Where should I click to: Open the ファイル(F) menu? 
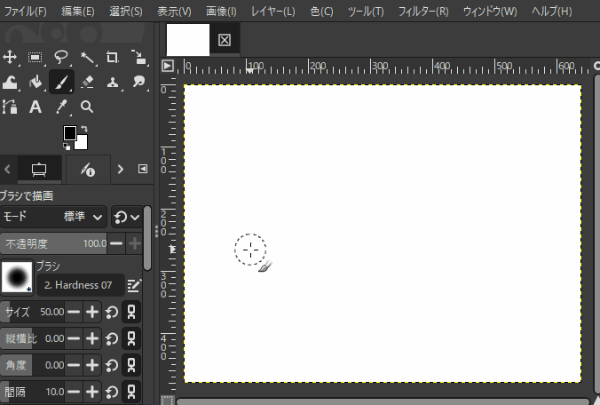click(25, 11)
